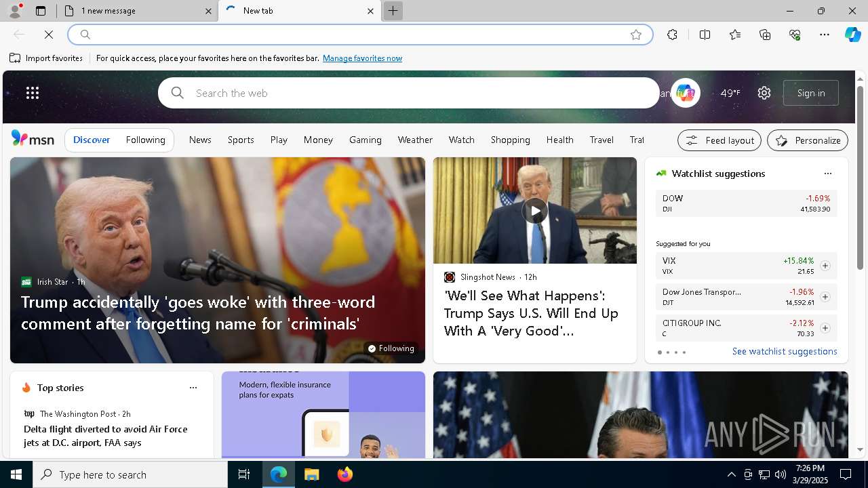Launch Firefox from the taskbar
The image size is (868, 488).
344,474
